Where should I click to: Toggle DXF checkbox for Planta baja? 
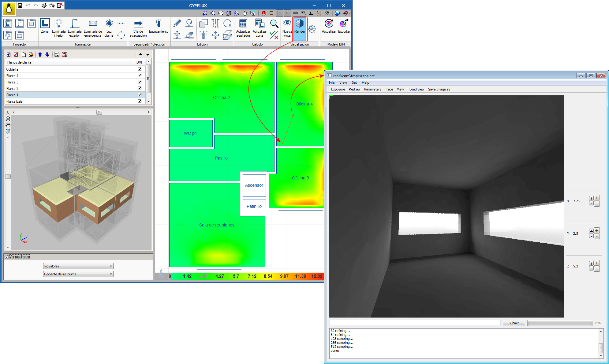140,101
